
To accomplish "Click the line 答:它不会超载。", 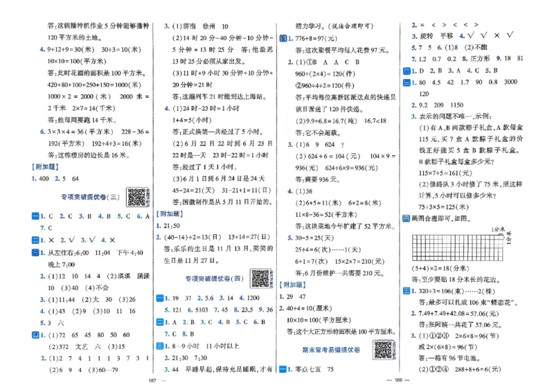I will [x=319, y=133].
